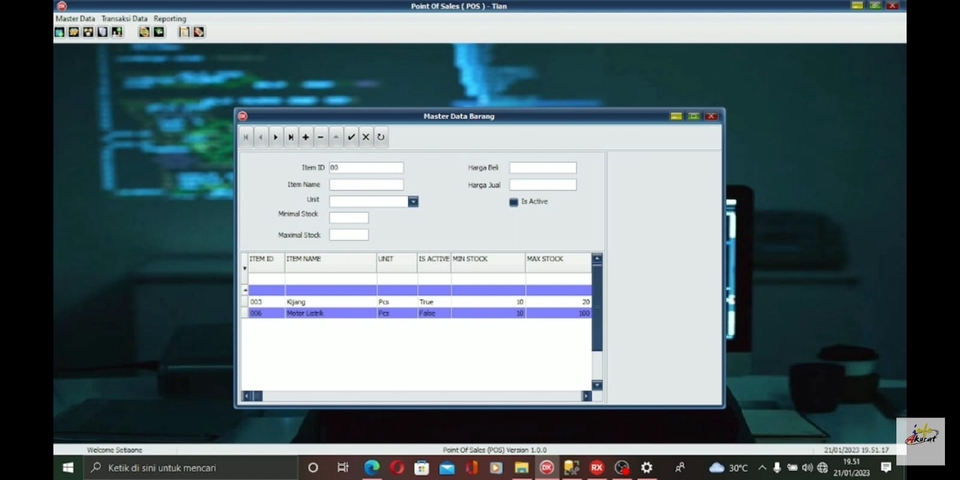Click the sixth main toolbar icon, first in the middle group
The width and height of the screenshot is (960, 480).
pos(144,32)
